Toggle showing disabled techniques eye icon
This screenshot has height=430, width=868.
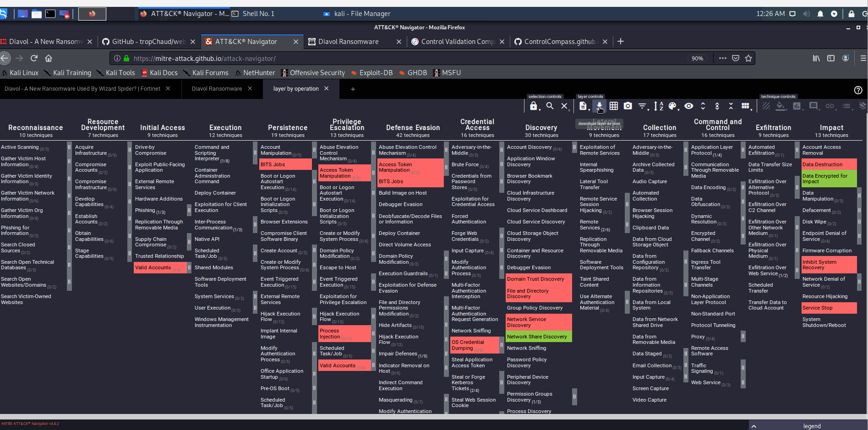pyautogui.click(x=688, y=106)
